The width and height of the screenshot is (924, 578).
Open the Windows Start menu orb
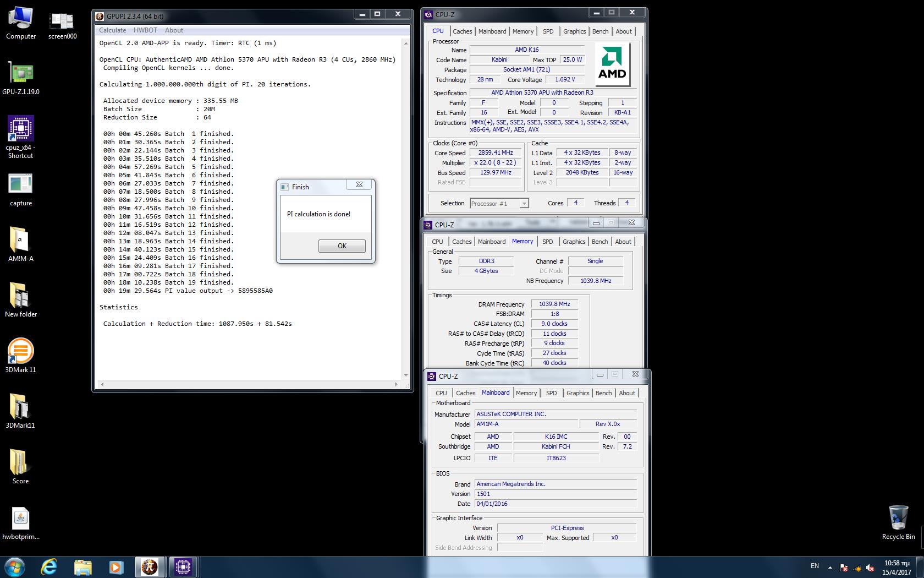pyautogui.click(x=15, y=567)
